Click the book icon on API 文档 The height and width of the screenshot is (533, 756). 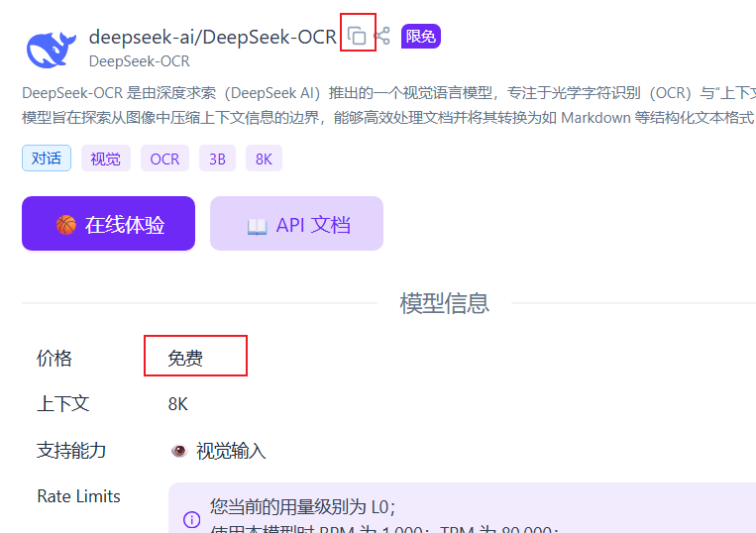tap(257, 226)
